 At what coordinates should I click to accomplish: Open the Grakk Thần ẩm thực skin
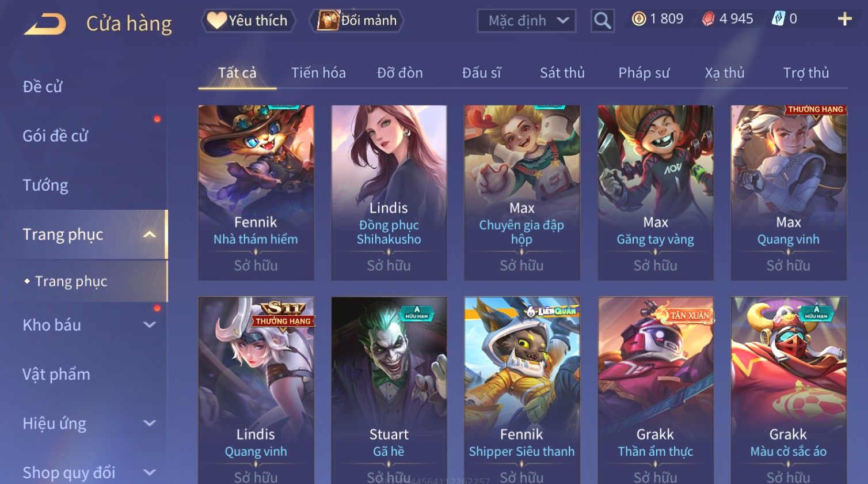click(x=655, y=390)
